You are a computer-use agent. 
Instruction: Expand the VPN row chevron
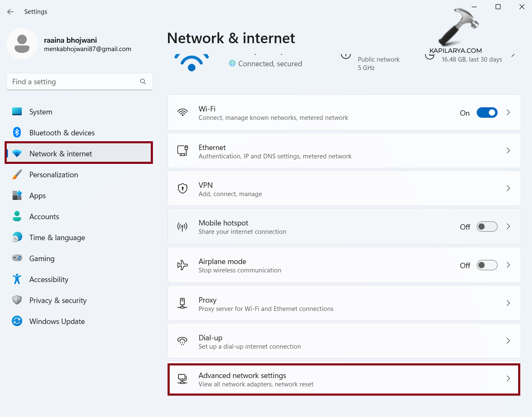click(508, 188)
